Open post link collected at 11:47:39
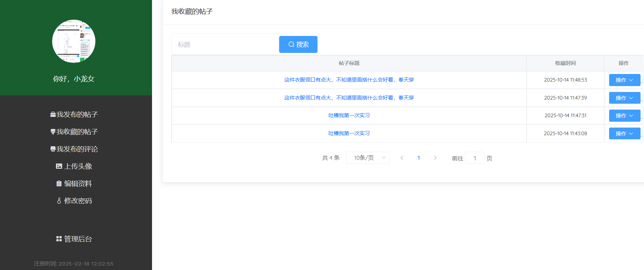This screenshot has height=270, width=644. tap(349, 98)
